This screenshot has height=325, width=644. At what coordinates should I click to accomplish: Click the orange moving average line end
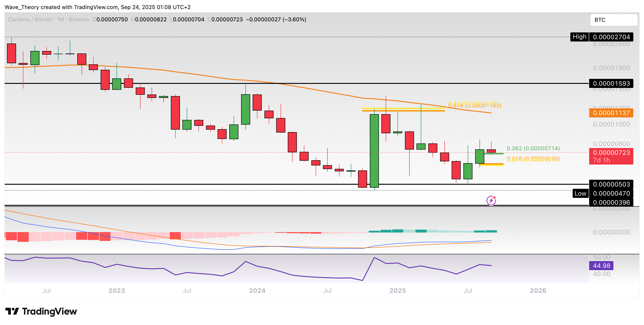491,113
